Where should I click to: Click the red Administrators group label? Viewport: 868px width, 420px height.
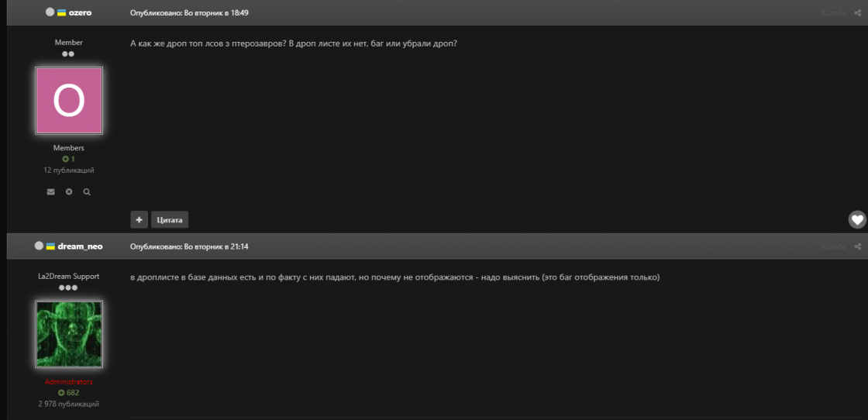point(69,382)
